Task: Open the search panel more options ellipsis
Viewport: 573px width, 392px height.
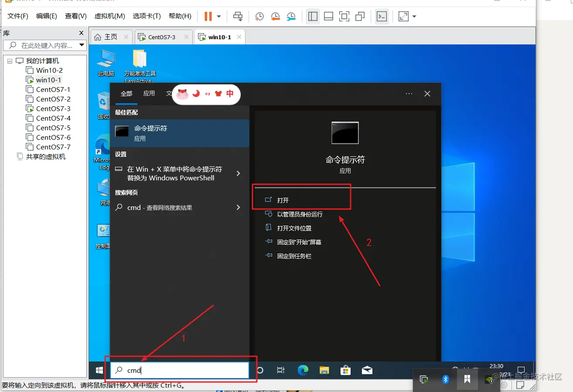Action: (x=409, y=94)
